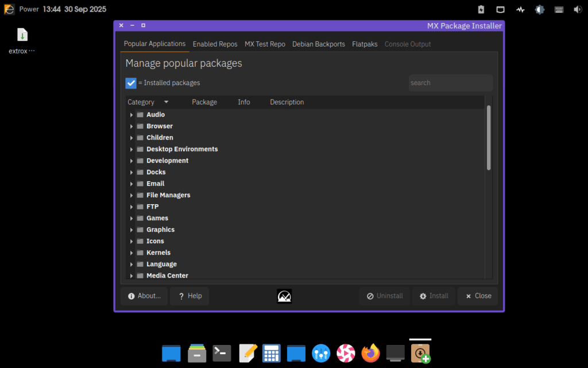Expand the Desktop Environments category
The image size is (588, 368).
131,149
